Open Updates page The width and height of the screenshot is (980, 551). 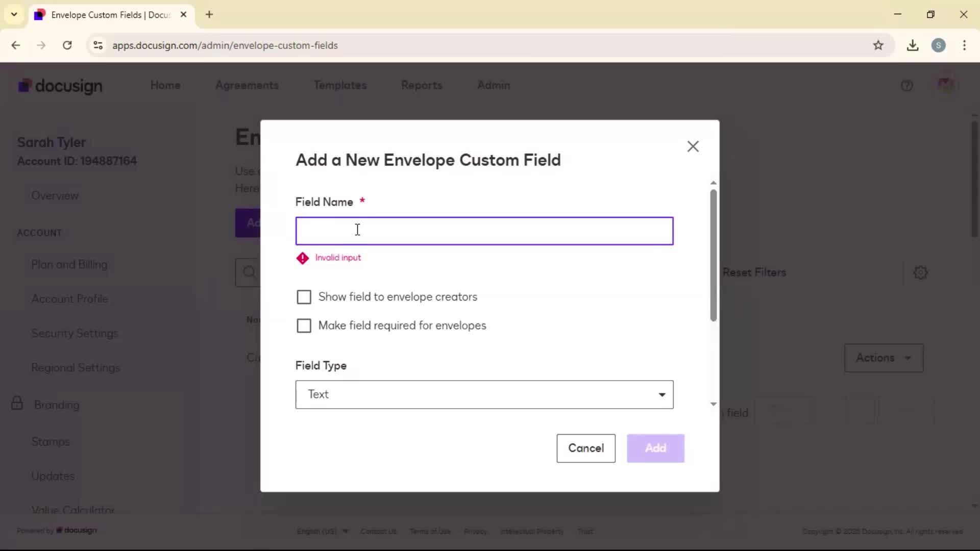[x=53, y=476]
